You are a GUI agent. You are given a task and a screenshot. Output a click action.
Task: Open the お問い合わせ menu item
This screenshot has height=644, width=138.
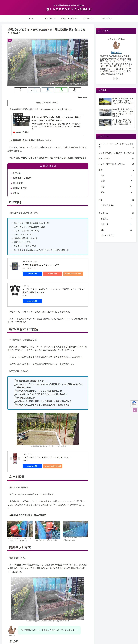(x=50, y=18)
